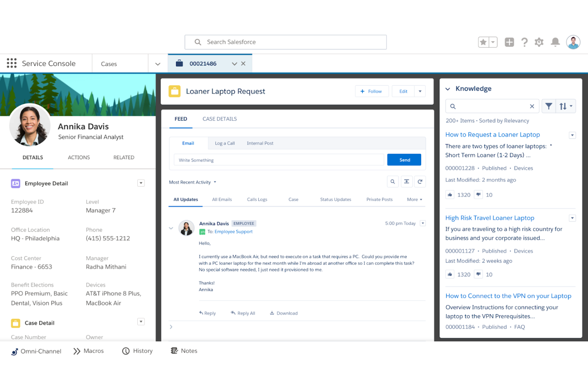Change Knowledge sort order with the arrows icon

564,106
